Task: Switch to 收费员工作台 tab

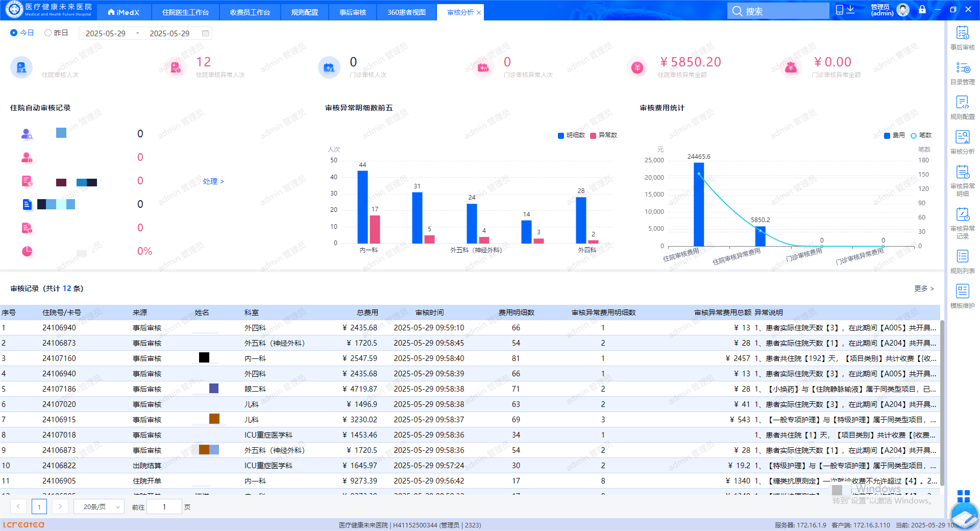Action: (250, 12)
